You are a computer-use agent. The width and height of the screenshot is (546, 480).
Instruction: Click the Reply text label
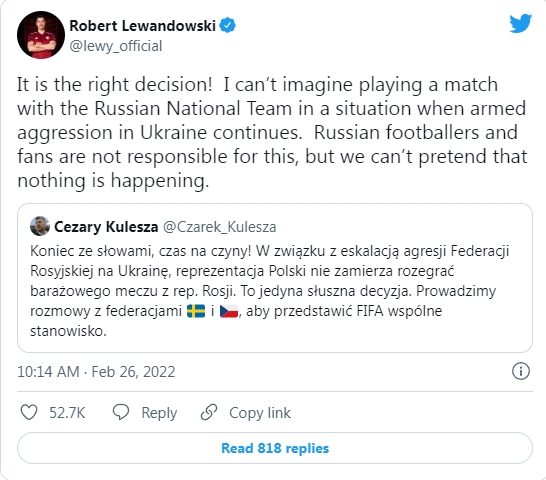tap(159, 413)
